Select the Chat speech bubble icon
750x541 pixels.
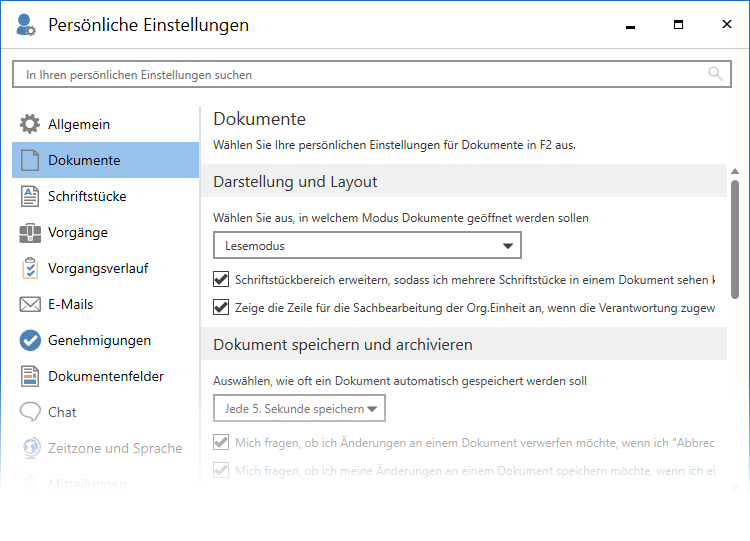[x=30, y=413]
